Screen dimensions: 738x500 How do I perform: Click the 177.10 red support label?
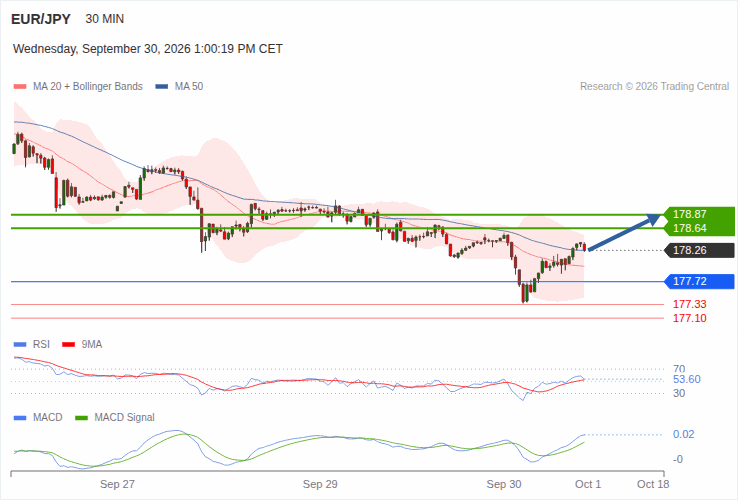690,318
